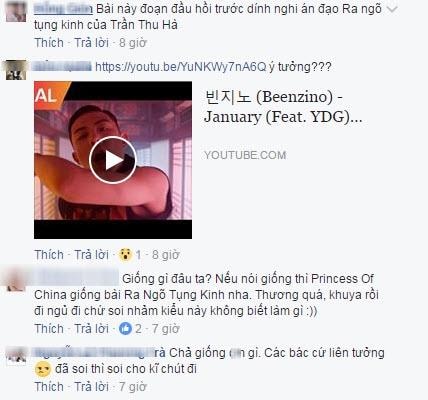Play the Beenzino January video
428x400 pixels.
click(x=113, y=160)
